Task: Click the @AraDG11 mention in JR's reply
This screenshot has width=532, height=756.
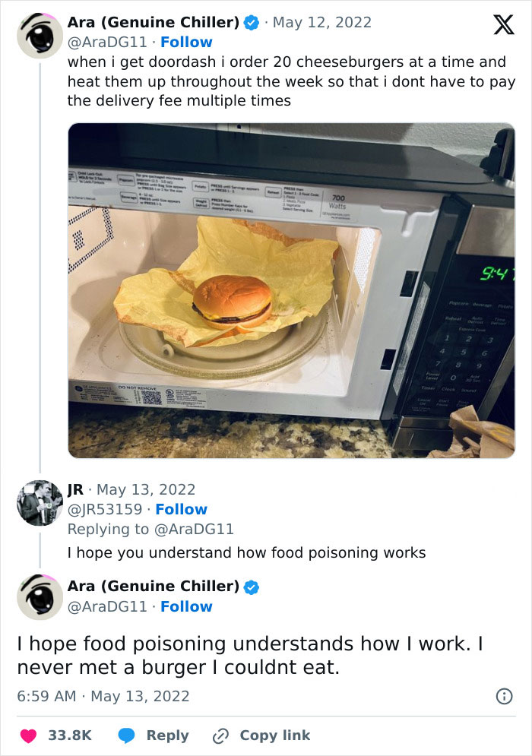Action: (193, 529)
